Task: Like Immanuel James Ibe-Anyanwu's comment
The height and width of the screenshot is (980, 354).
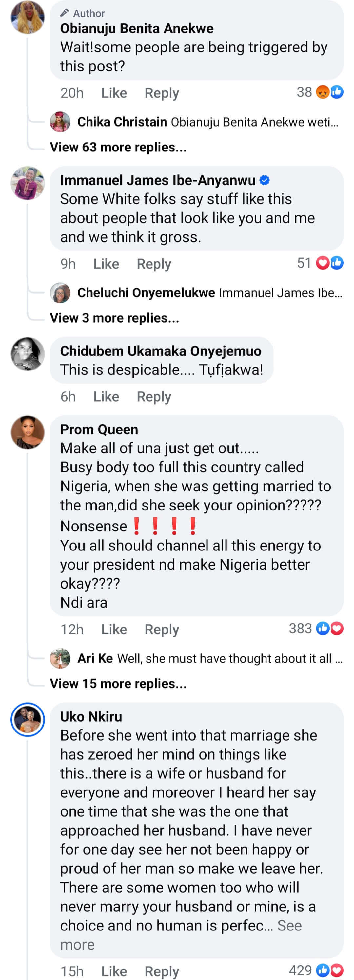Action: pyautogui.click(x=106, y=264)
